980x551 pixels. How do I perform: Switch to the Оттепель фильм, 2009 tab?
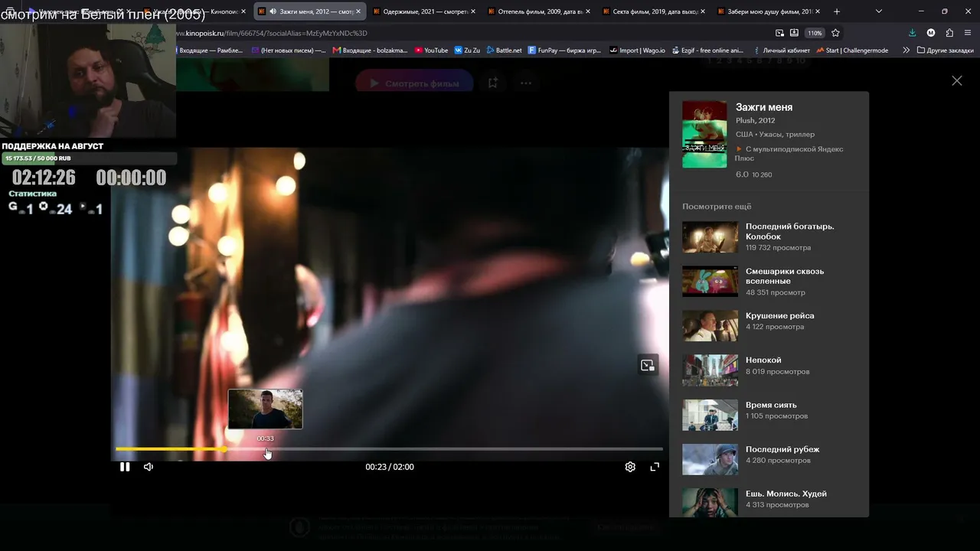[539, 11]
